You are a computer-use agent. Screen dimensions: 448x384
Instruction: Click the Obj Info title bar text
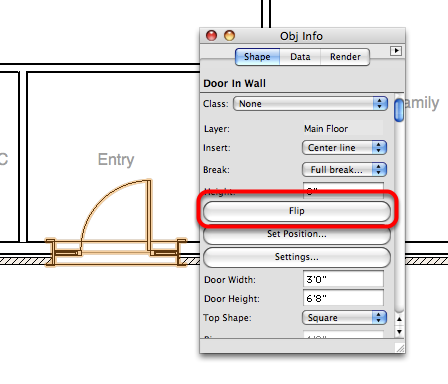(301, 36)
